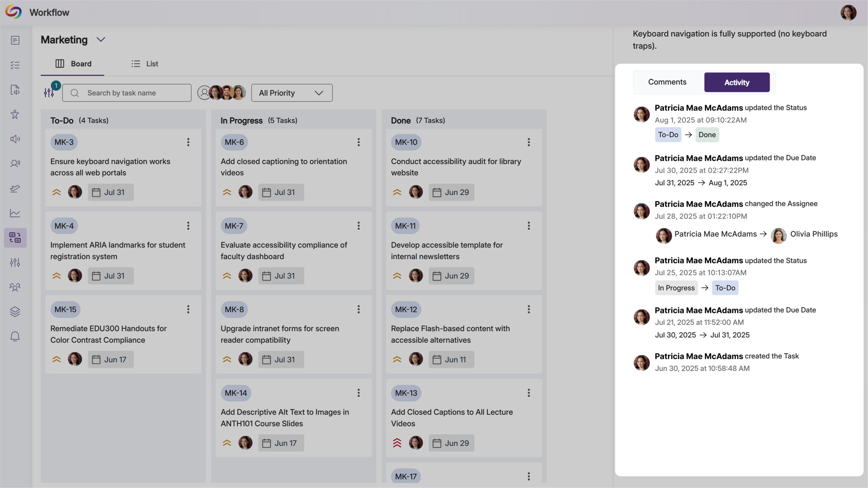This screenshot has height=488, width=868.
Task: Open the All Priority dropdown
Action: (x=292, y=93)
